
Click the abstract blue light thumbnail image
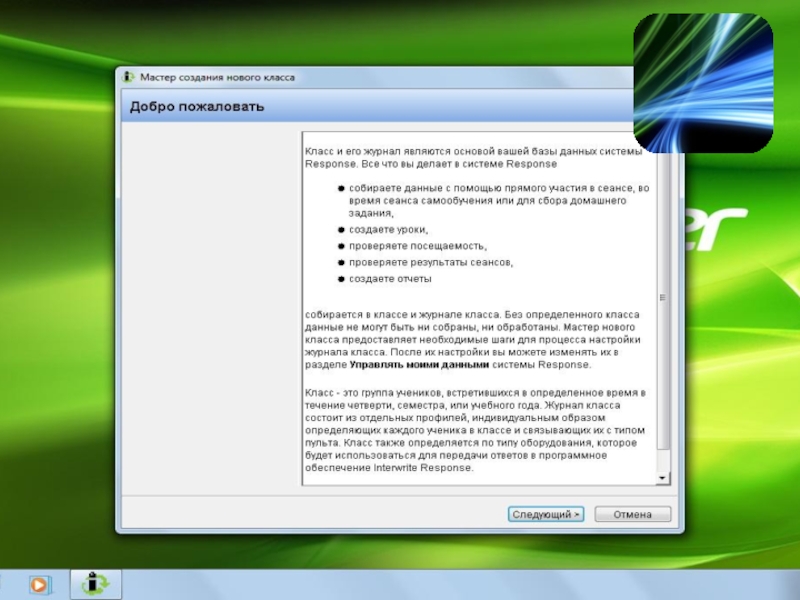(x=703, y=83)
